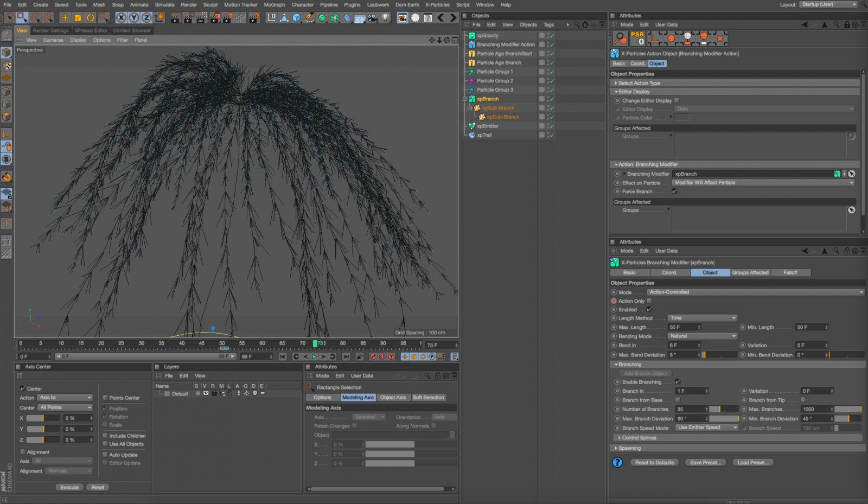Open Branch Speed Mode dropdown

click(x=707, y=428)
